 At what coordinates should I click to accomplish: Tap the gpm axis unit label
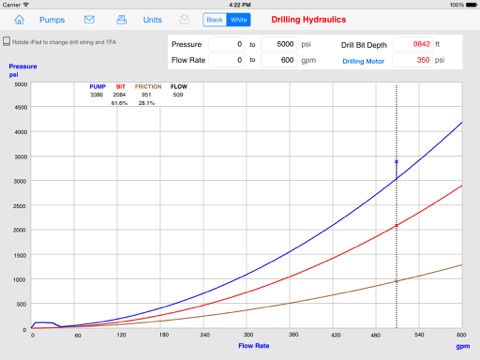click(x=463, y=346)
